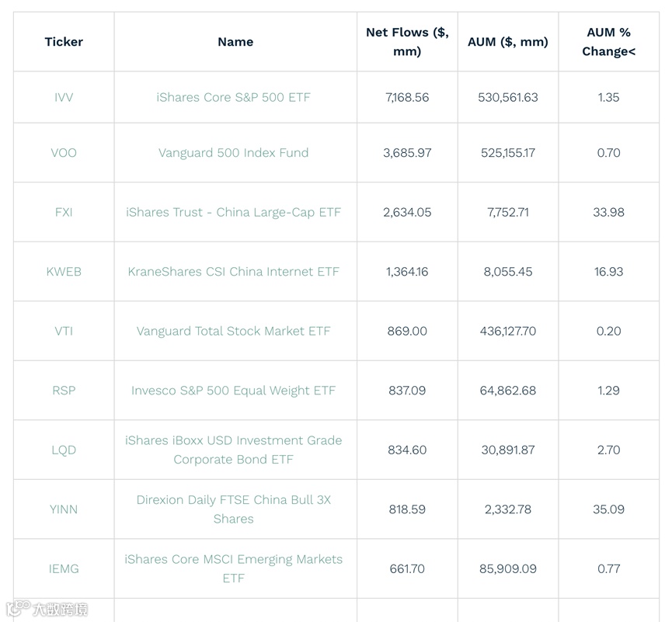Open Vanguard Total Stock Market ETF link
Screen dimensions: 672x622
(x=234, y=331)
